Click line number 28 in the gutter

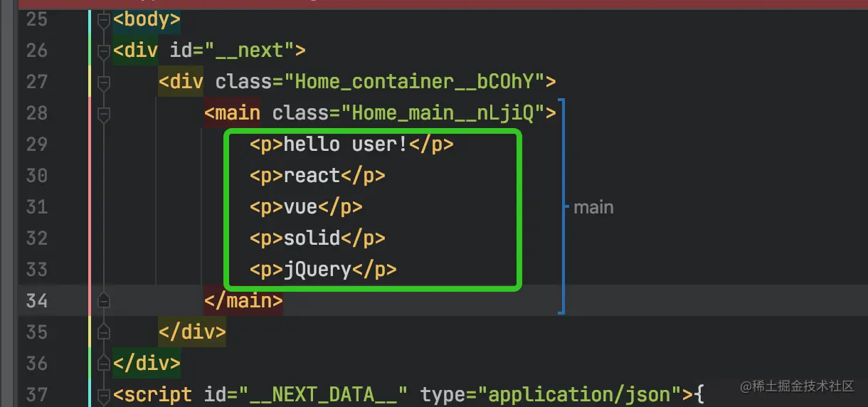pyautogui.click(x=36, y=113)
